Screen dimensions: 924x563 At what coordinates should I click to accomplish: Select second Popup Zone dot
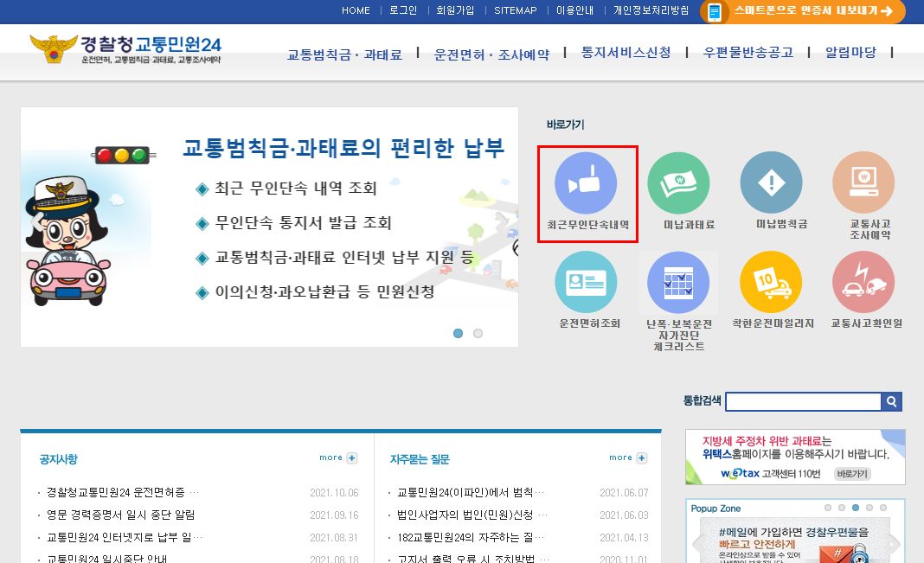click(842, 508)
